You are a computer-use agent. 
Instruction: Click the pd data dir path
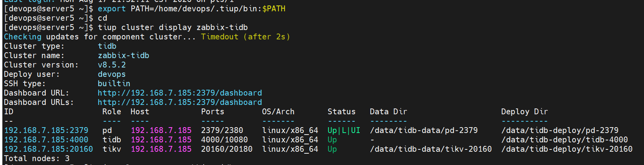424,130
